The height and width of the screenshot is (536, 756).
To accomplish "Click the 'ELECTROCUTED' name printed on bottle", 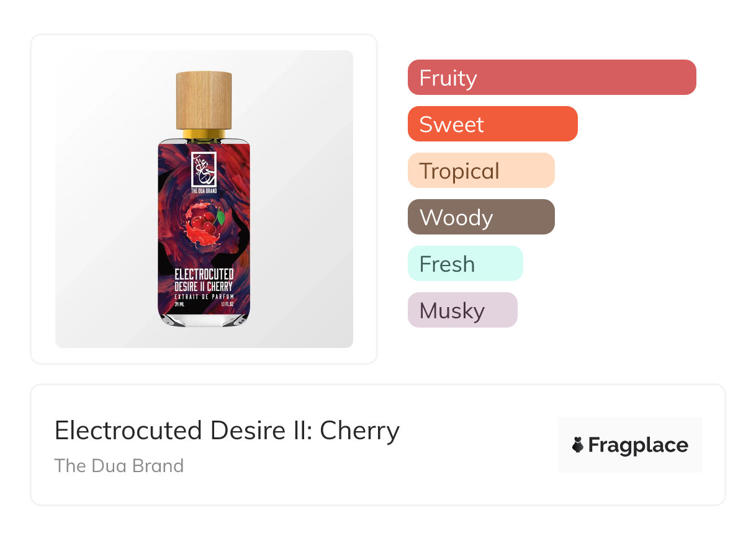I will [x=204, y=275].
